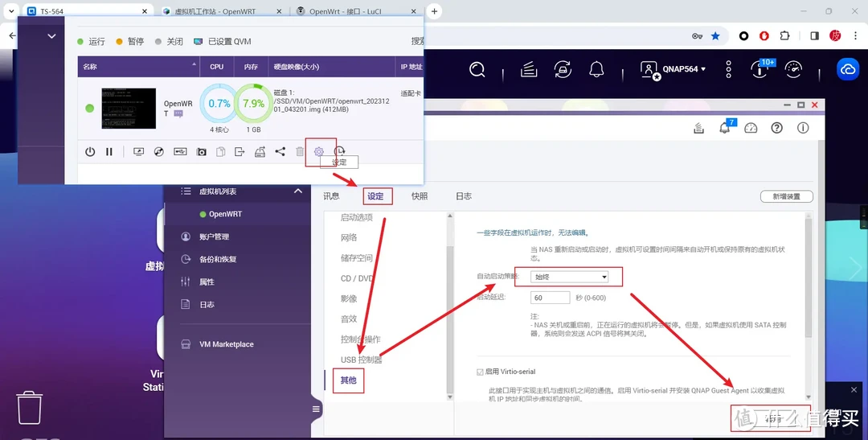Screen dimensions: 868x440
Task: Select CD / DVD in settings list
Action: pos(357,278)
